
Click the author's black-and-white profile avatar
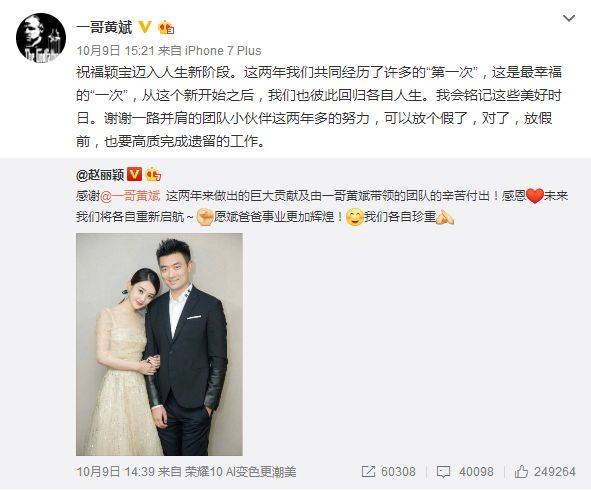41,38
